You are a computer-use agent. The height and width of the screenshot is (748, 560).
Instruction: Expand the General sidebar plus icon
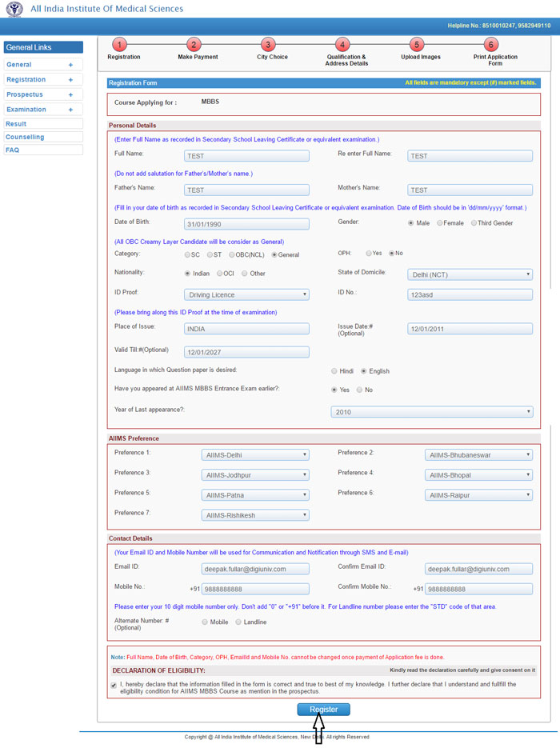coord(70,65)
